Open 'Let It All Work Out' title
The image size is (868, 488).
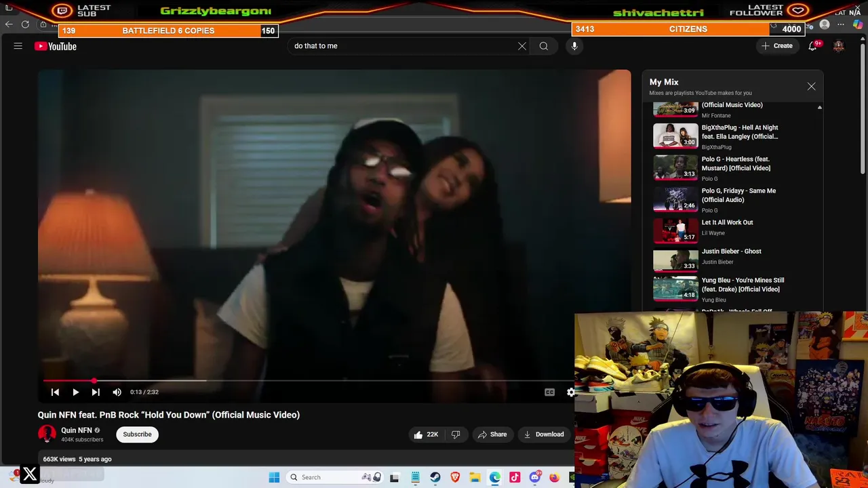point(727,222)
